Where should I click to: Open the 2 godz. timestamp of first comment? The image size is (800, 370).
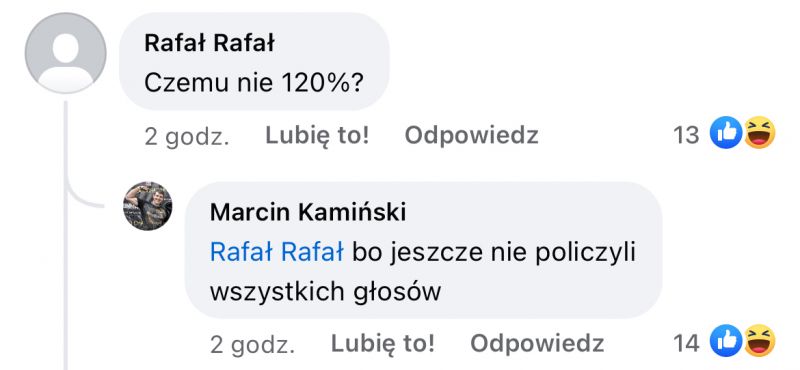(x=187, y=136)
